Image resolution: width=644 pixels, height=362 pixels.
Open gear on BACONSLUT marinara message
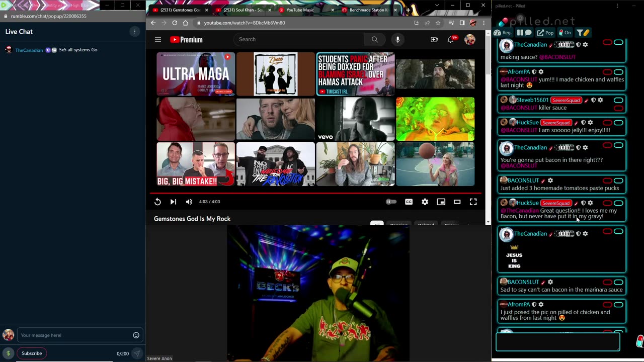(550, 282)
